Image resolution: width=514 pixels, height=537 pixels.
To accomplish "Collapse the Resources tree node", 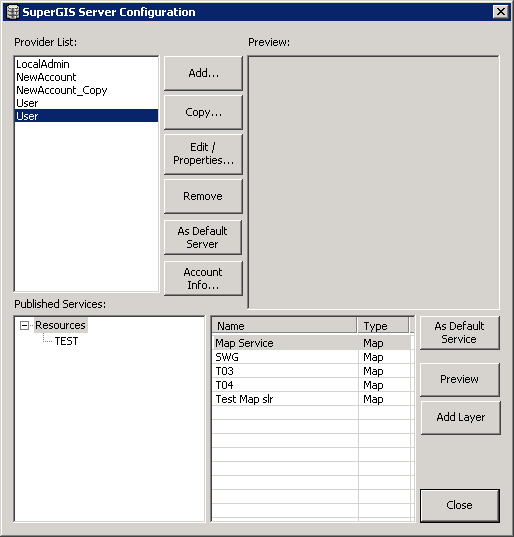I will coord(24,325).
